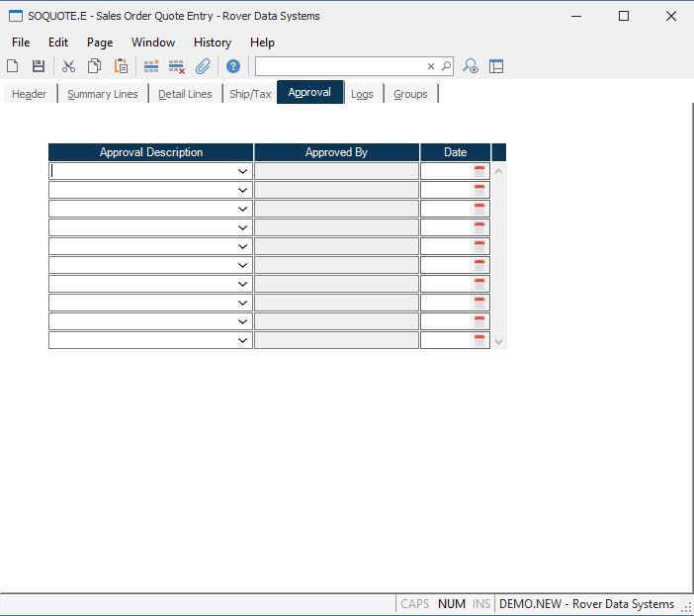Click the insert row icon
The width and height of the screenshot is (694, 616).
(151, 66)
